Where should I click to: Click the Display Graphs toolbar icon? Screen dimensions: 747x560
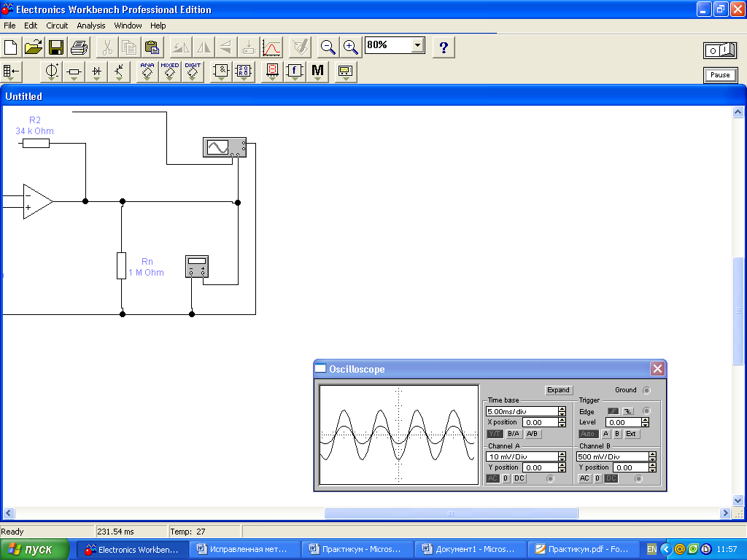click(271, 48)
